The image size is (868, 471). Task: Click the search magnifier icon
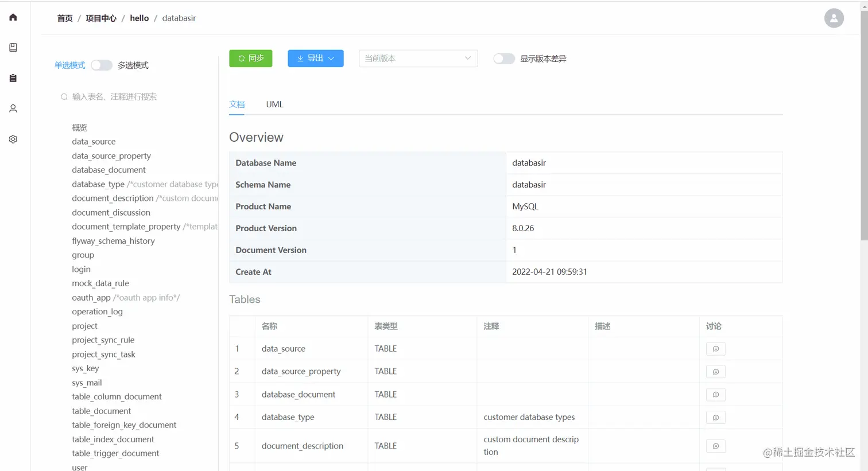pos(64,97)
